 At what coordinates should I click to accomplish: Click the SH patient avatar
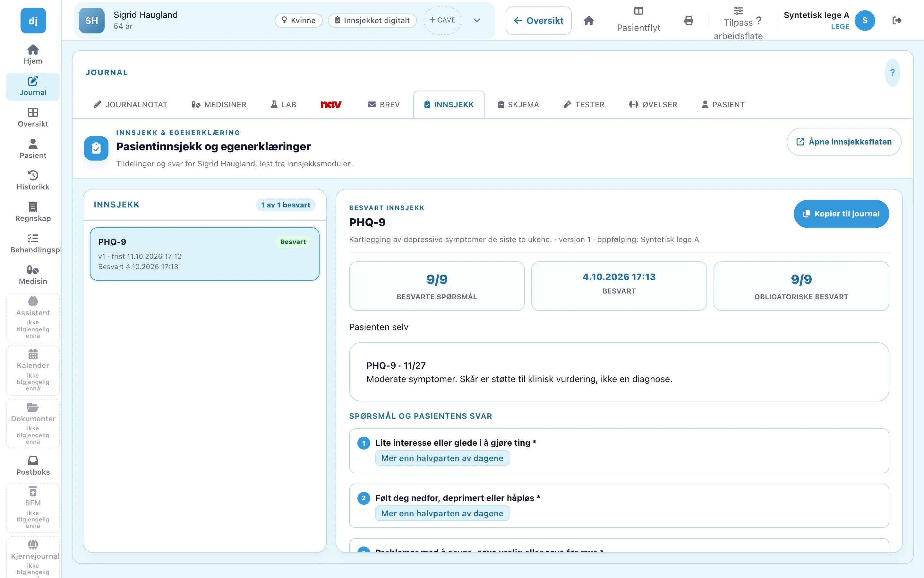(92, 21)
